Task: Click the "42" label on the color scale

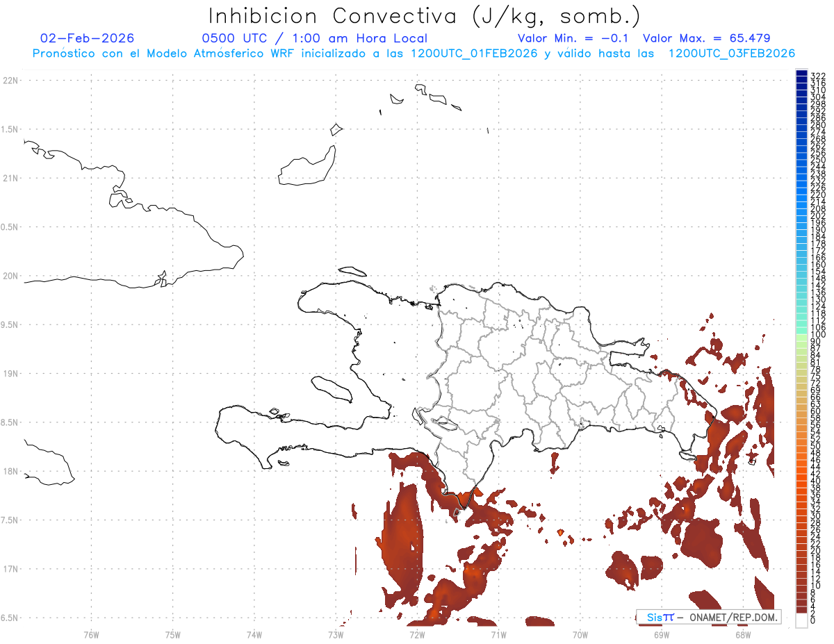Action: (815, 474)
